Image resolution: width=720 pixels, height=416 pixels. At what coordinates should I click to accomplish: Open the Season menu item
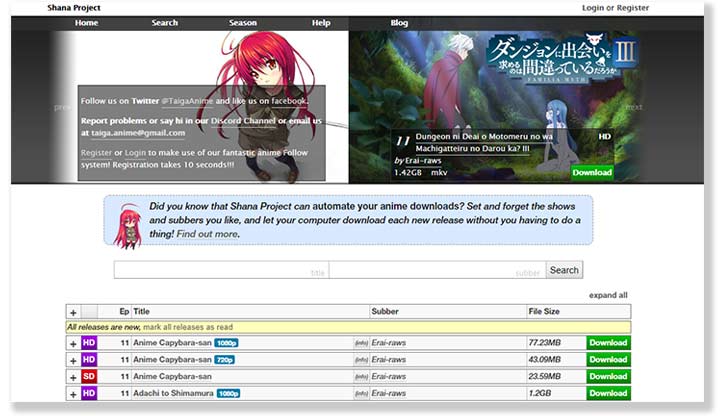[x=242, y=22]
